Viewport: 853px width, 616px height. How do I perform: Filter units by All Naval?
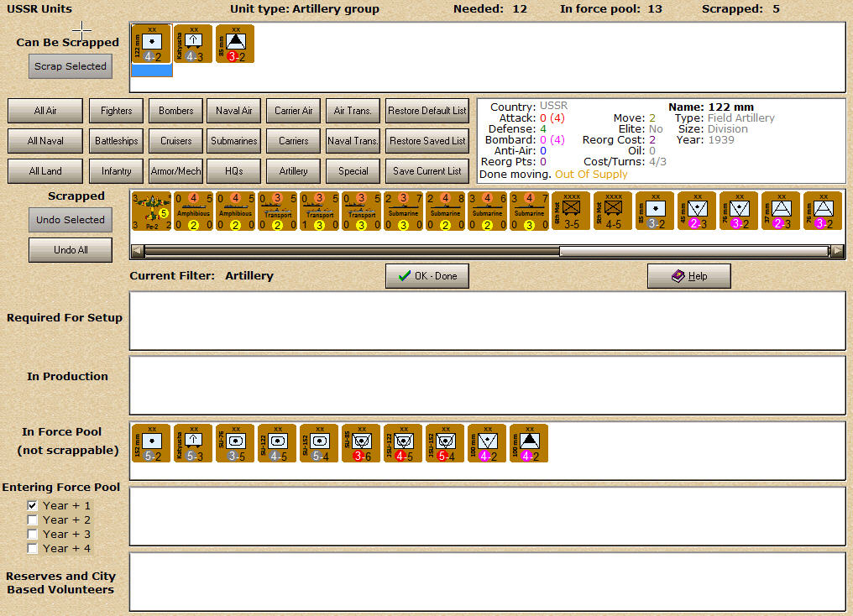[45, 141]
